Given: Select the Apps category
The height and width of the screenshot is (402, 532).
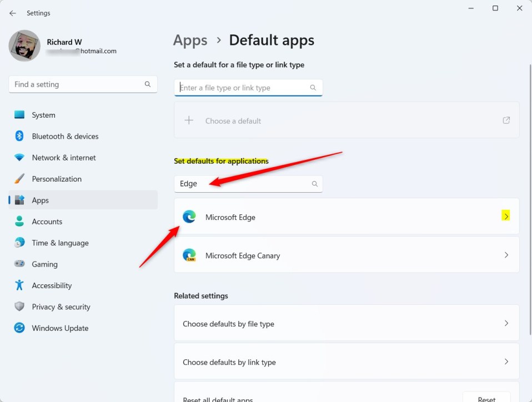Looking at the screenshot, I should [83, 200].
